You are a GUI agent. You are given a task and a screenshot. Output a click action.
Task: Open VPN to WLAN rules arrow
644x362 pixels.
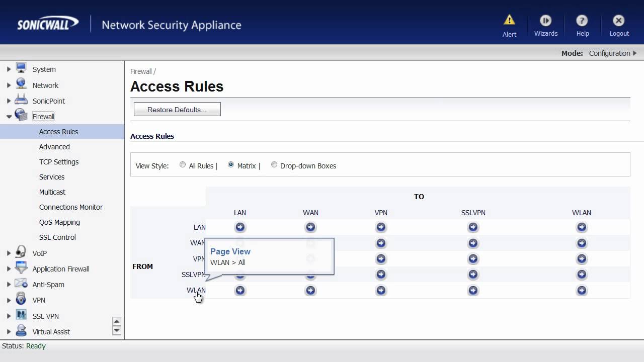click(x=582, y=259)
